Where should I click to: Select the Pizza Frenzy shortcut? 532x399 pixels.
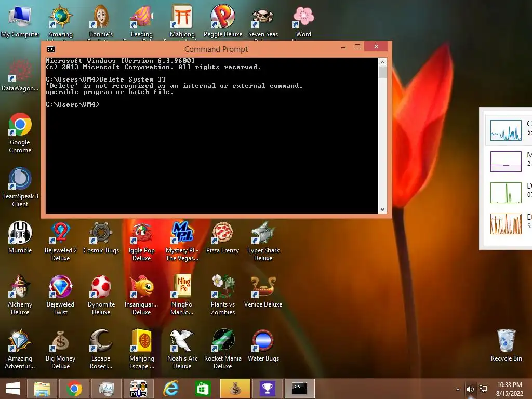click(222, 237)
